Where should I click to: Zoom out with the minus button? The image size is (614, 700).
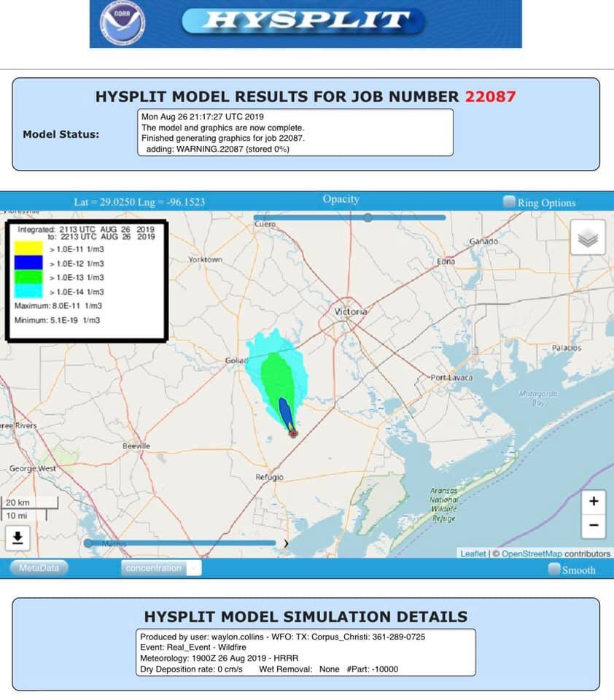[594, 526]
